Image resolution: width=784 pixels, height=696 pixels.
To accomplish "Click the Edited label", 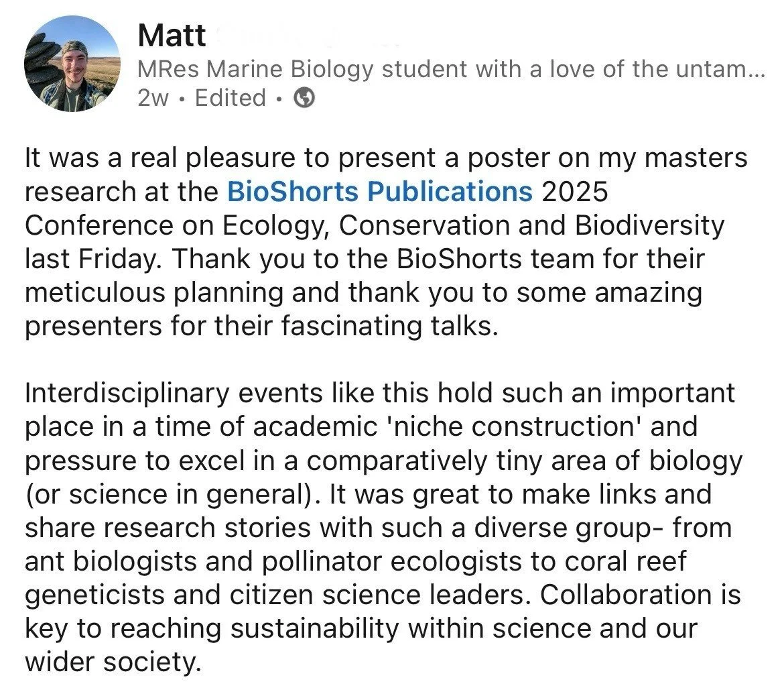I will click(231, 99).
